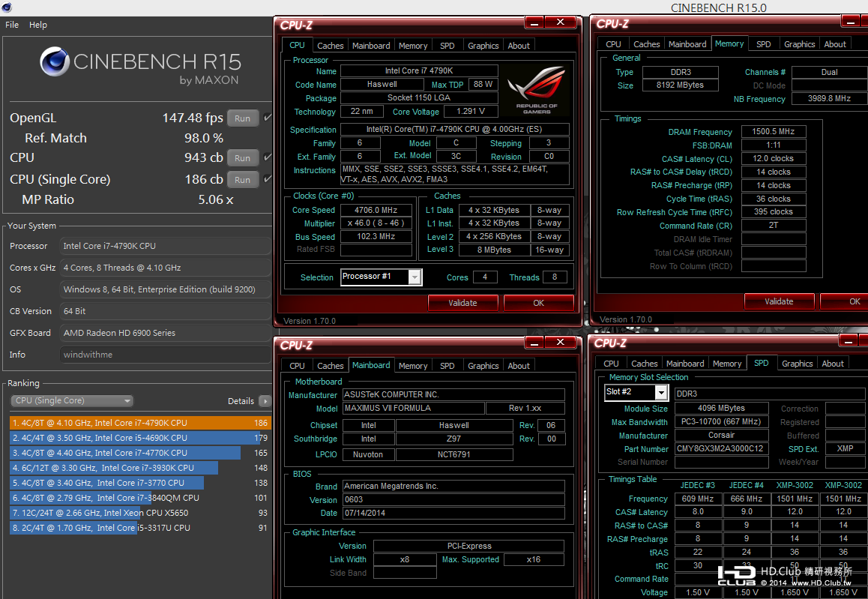Viewport: 868px width, 599px height.
Task: Switch to Caches tab in CPU-Z CPU window
Action: pos(331,46)
